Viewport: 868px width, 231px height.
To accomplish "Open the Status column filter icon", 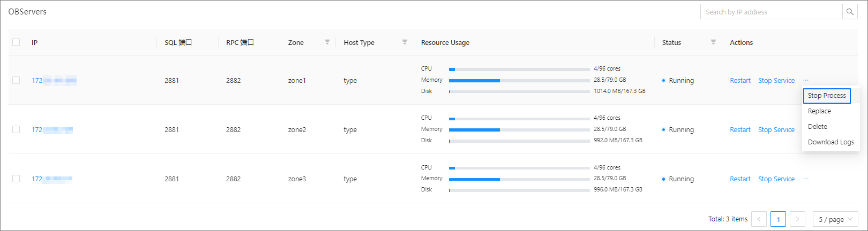I will click(x=713, y=42).
